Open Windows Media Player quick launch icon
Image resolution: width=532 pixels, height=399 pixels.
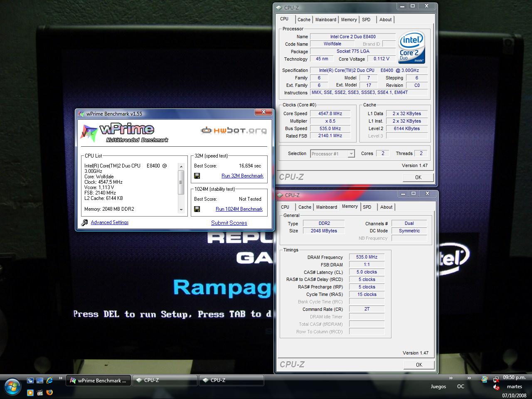30,392
